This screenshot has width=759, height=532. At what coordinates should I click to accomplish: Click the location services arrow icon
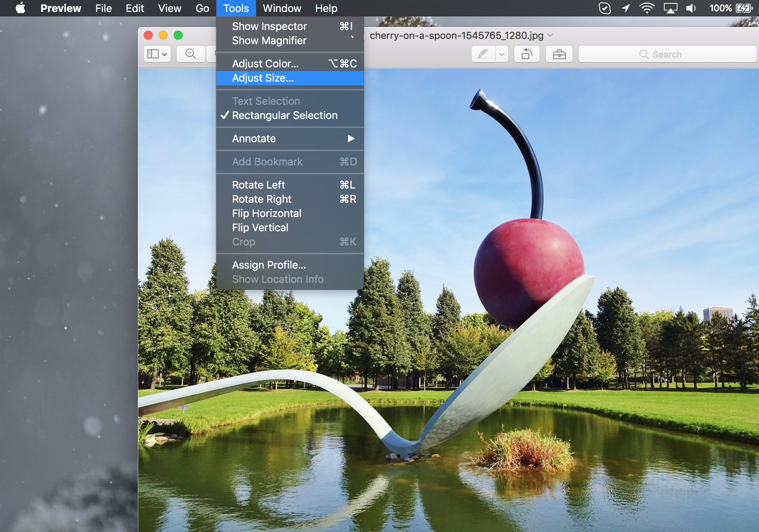626,8
